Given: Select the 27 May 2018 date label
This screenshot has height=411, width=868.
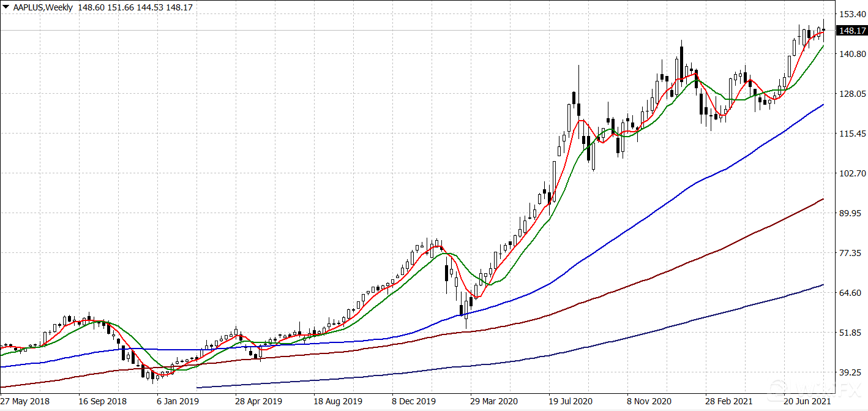Looking at the screenshot, I should 25,401.
